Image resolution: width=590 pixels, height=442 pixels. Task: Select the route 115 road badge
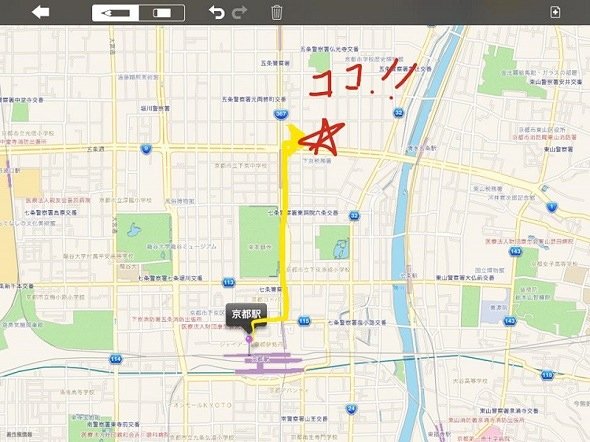[x=304, y=321]
